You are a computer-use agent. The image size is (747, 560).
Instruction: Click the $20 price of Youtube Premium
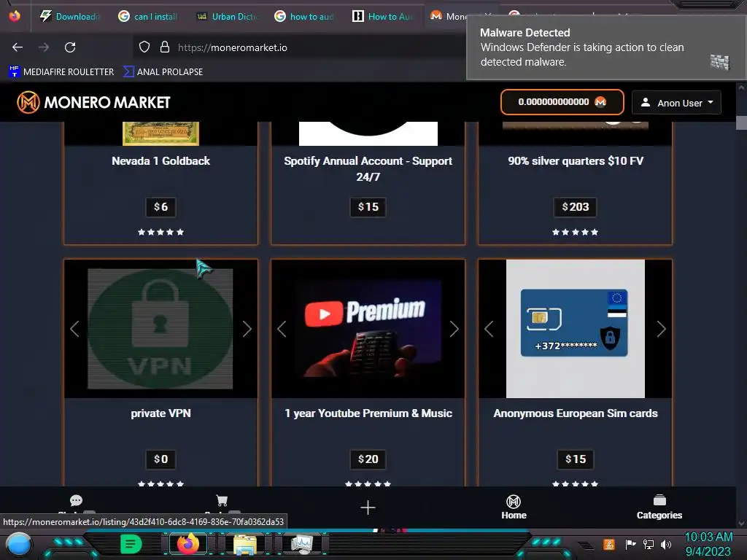[368, 459]
